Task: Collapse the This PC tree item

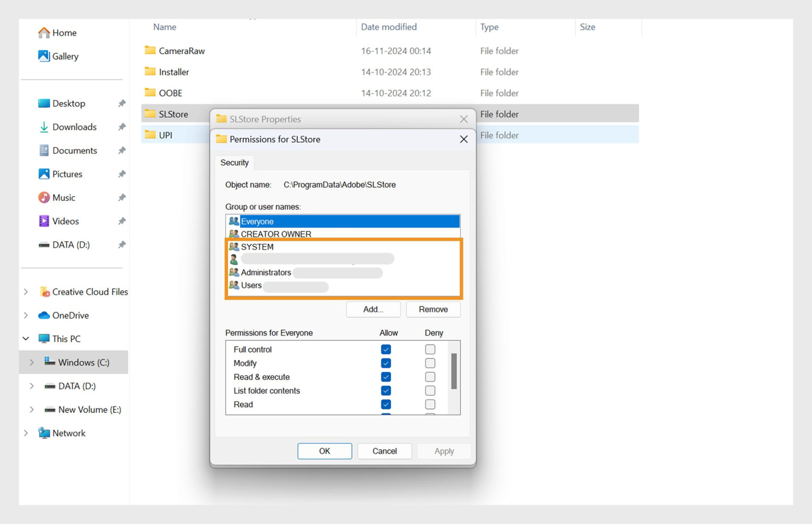Action: point(26,338)
